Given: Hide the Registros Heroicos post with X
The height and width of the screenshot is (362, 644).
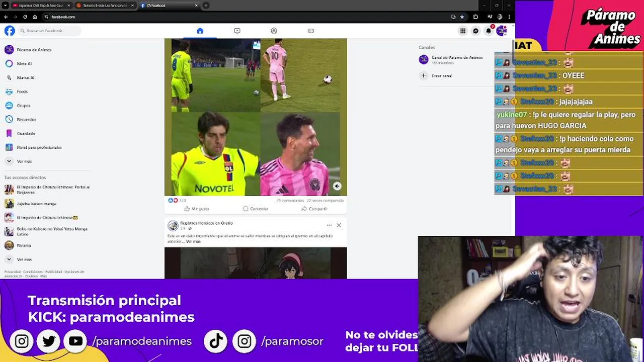Looking at the screenshot, I should point(339,225).
